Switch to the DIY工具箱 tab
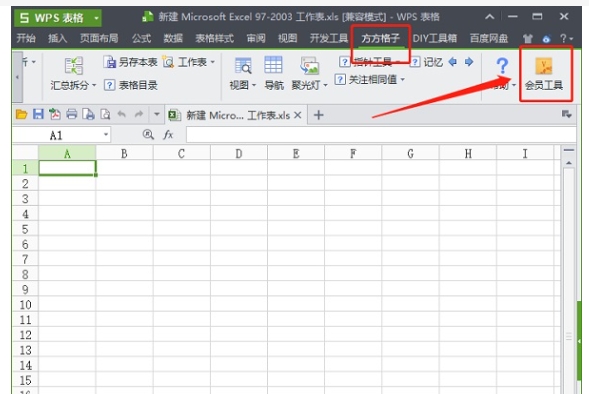This screenshot has width=589, height=394. tap(435, 38)
